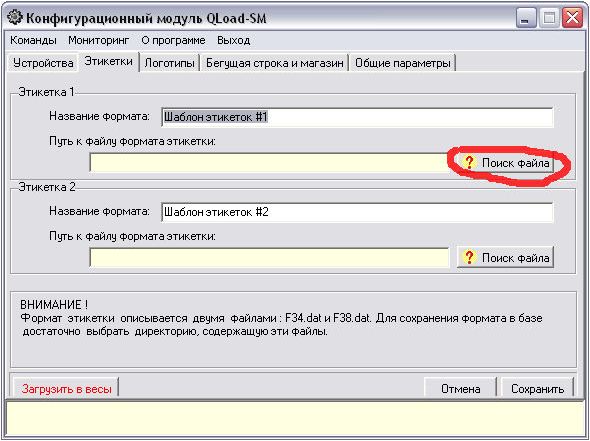Switch to the Устройства tab

click(x=43, y=63)
